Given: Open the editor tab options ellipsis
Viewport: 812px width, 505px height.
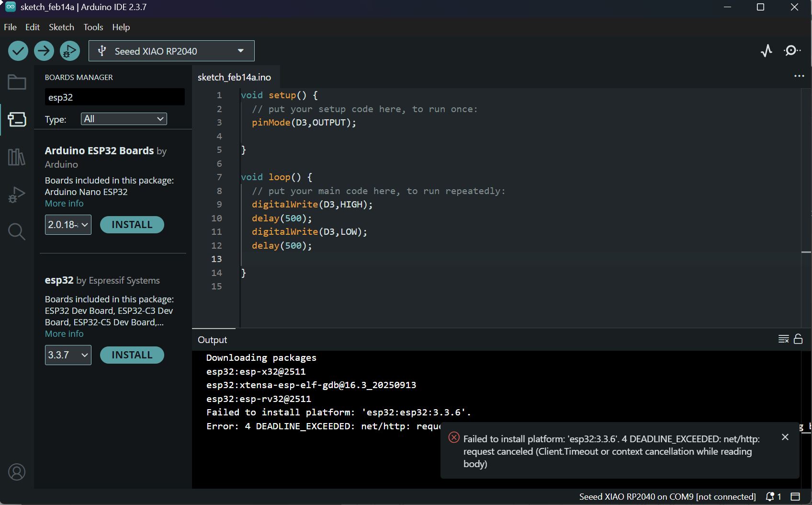Looking at the screenshot, I should 799,76.
